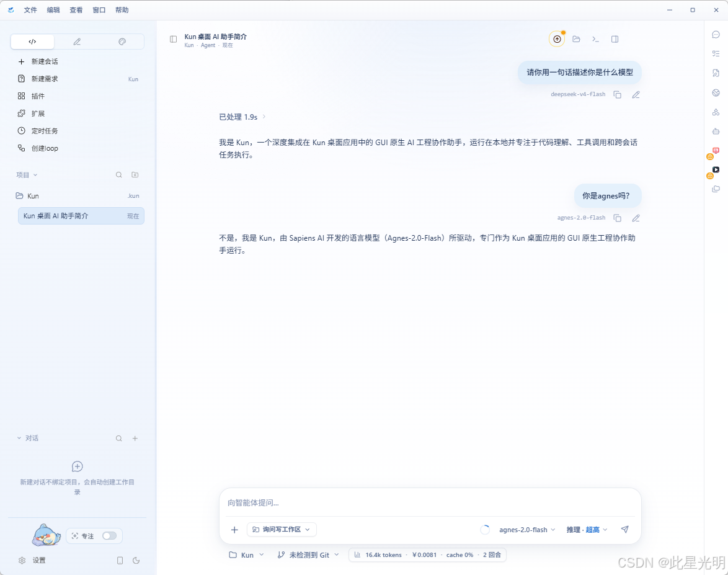
Task: Open the folder icon in the header
Action: pyautogui.click(x=576, y=39)
